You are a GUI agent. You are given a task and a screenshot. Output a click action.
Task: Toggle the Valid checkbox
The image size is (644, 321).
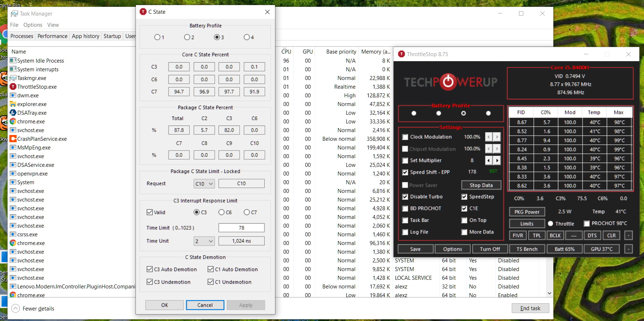150,212
